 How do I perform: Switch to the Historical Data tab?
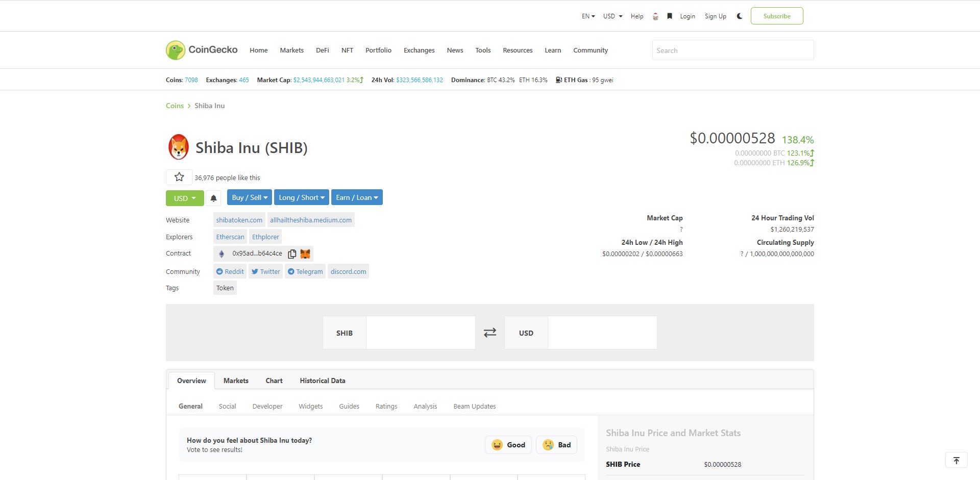point(323,381)
